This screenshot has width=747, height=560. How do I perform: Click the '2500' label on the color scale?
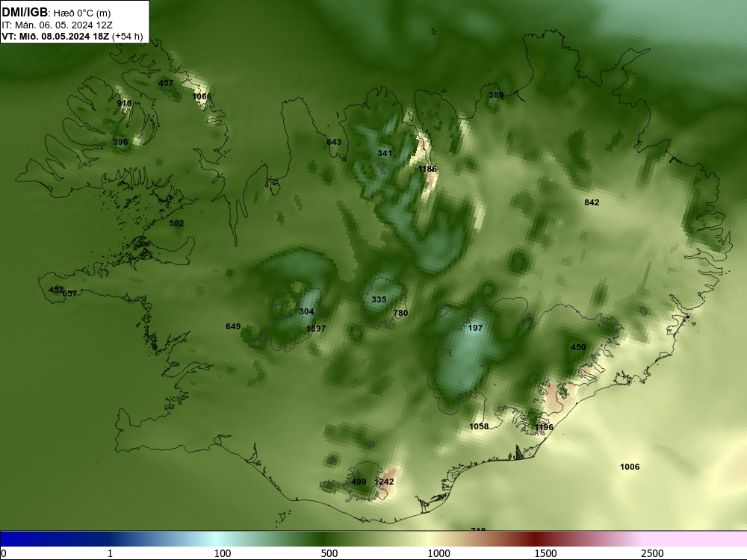coord(652,553)
